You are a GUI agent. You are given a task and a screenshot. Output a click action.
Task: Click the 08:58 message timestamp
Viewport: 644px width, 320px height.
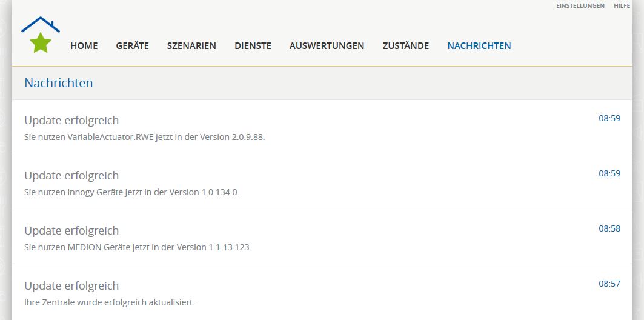[609, 228]
